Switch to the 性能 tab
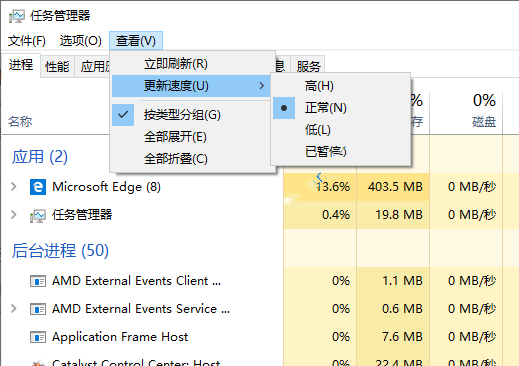 click(57, 66)
